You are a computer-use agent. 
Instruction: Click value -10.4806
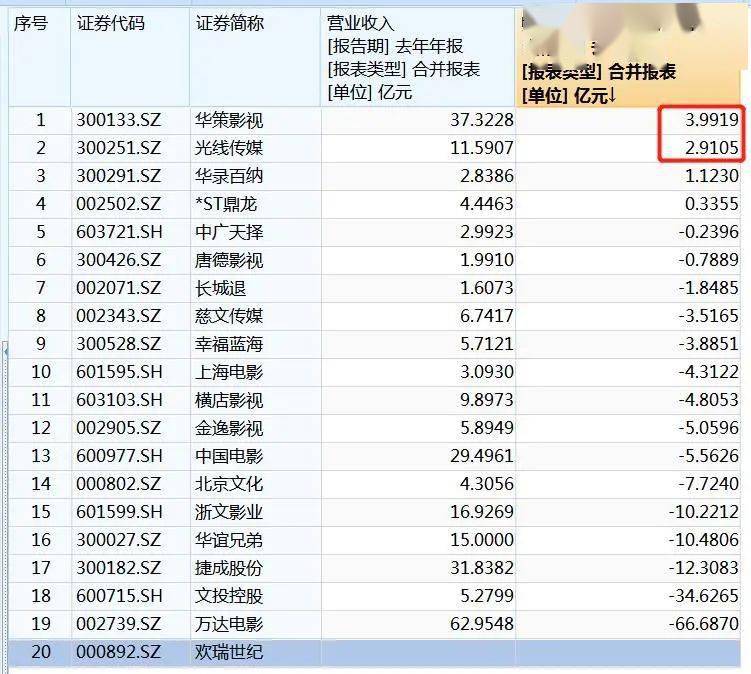(x=704, y=540)
